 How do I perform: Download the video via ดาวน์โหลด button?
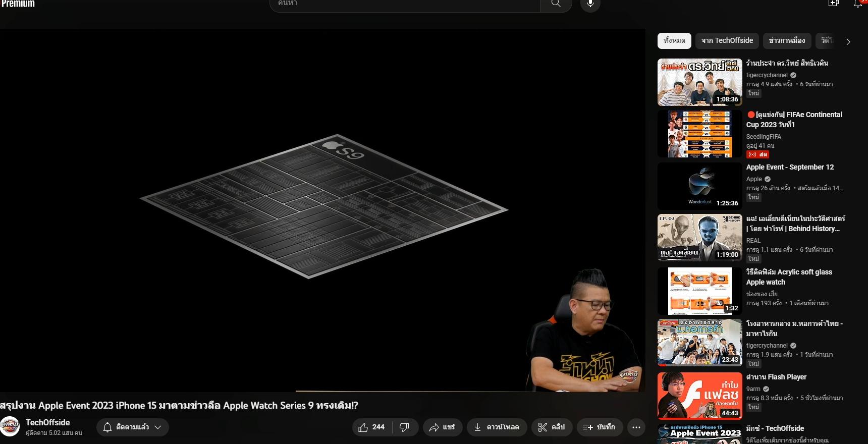tap(497, 427)
